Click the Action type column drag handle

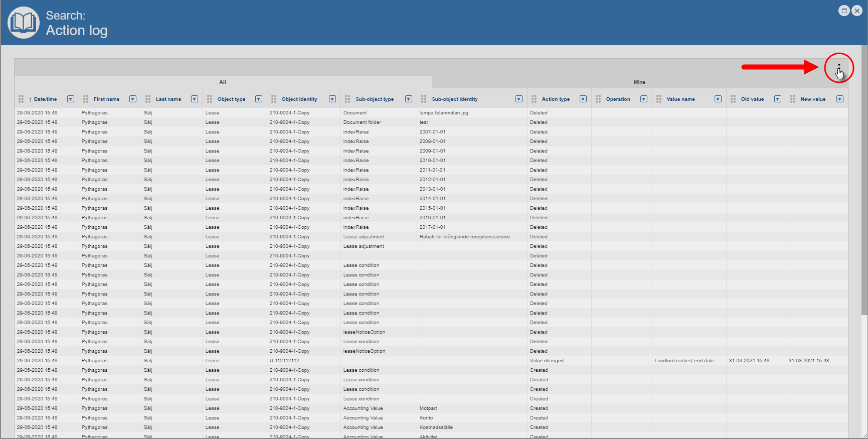coord(534,99)
